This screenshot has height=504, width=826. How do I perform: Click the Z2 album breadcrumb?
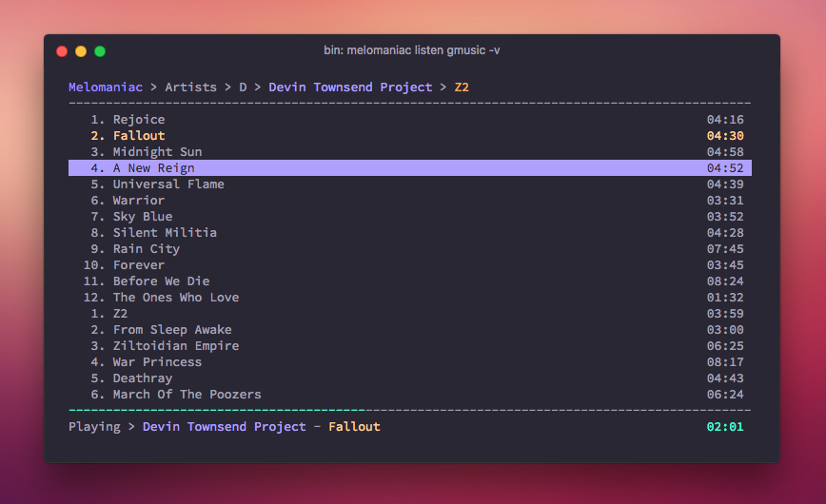462,87
